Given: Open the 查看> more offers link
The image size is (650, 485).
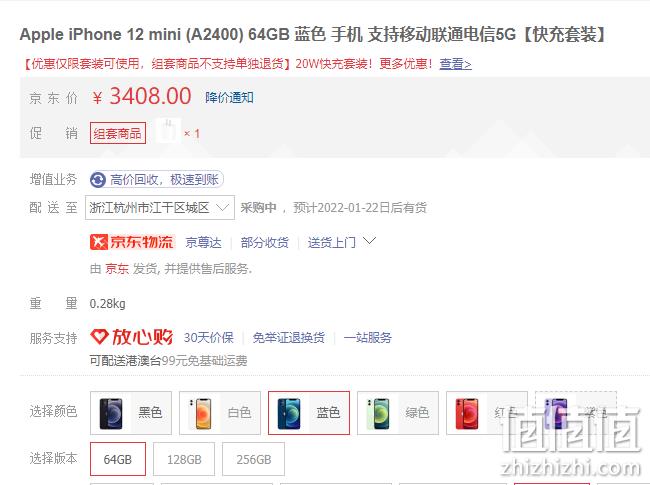Looking at the screenshot, I should [x=455, y=64].
